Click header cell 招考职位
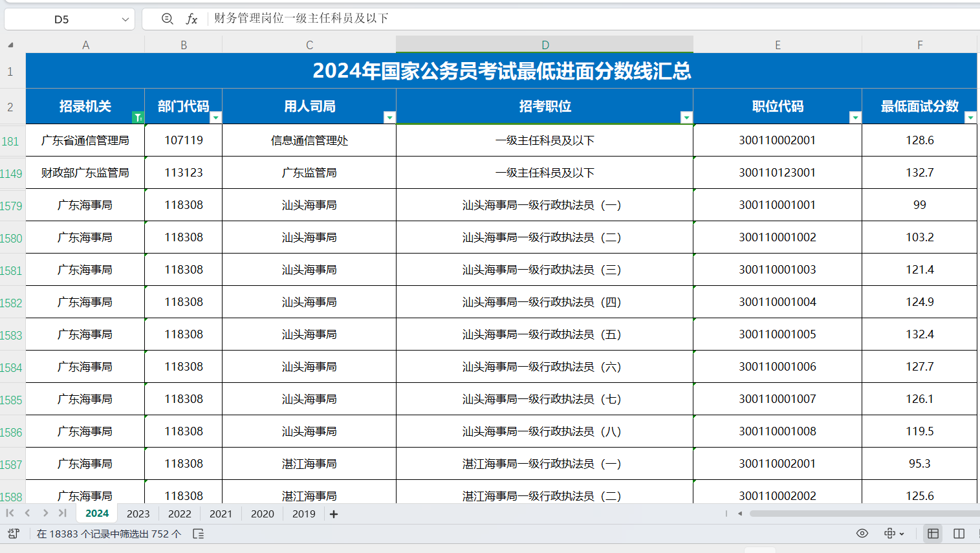Image resolution: width=980 pixels, height=553 pixels. pos(545,107)
